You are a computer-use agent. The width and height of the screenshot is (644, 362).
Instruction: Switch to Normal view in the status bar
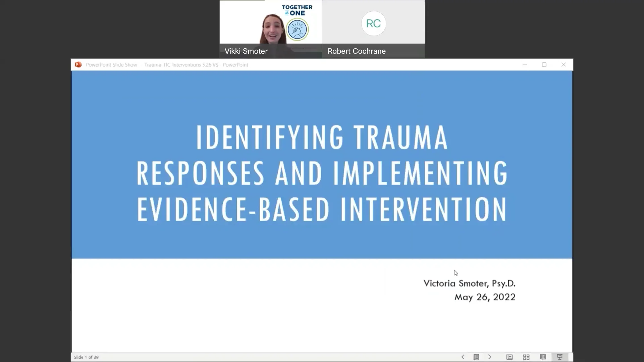pyautogui.click(x=509, y=357)
